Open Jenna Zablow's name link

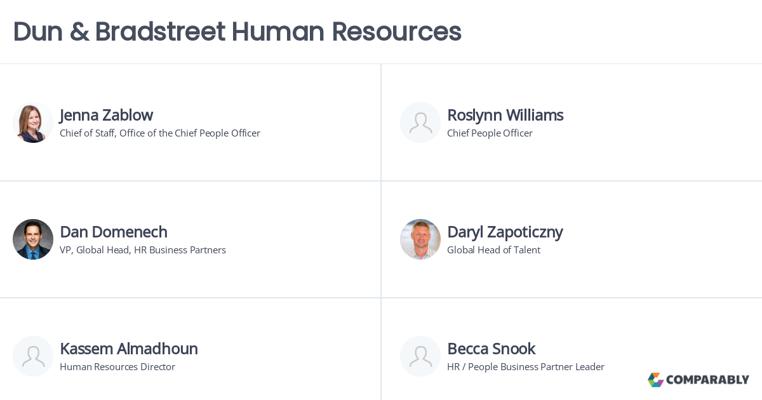(x=106, y=115)
